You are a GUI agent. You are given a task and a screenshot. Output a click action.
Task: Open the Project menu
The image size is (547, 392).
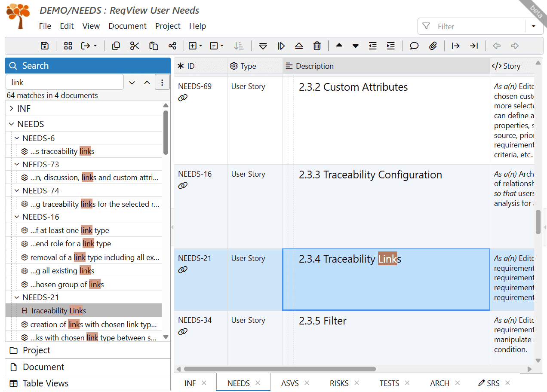click(168, 26)
